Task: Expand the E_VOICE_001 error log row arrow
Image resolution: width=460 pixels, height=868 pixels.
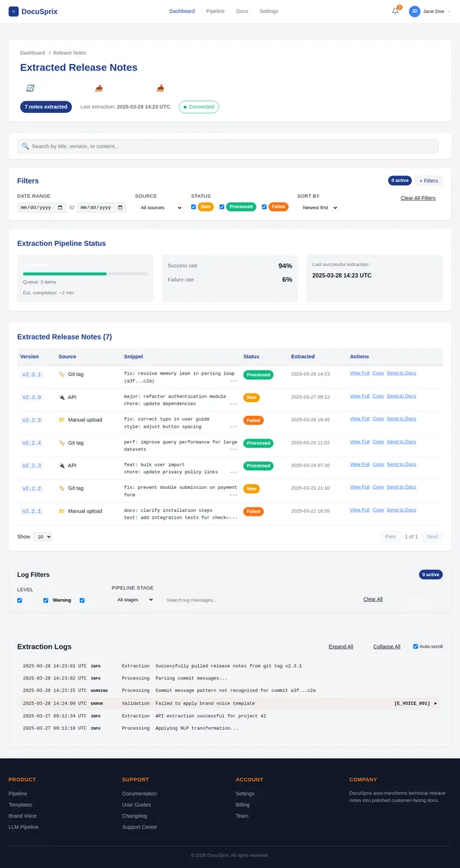Action: (436, 703)
